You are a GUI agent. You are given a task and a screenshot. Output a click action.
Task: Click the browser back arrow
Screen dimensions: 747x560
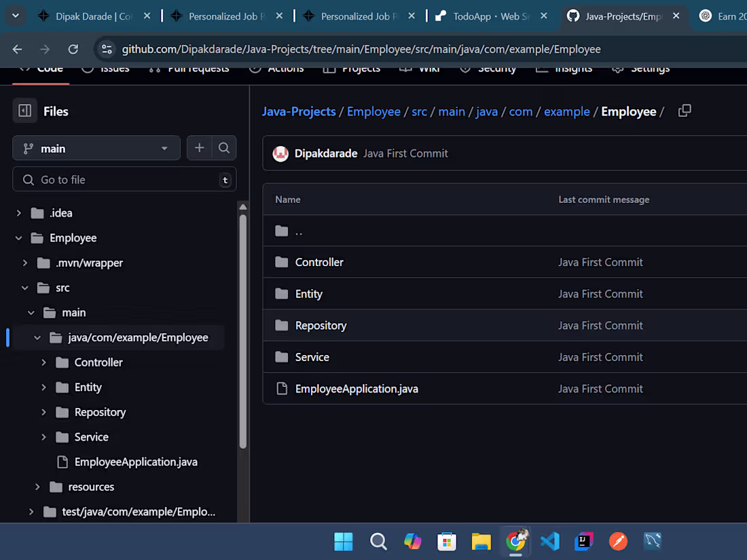(18, 49)
